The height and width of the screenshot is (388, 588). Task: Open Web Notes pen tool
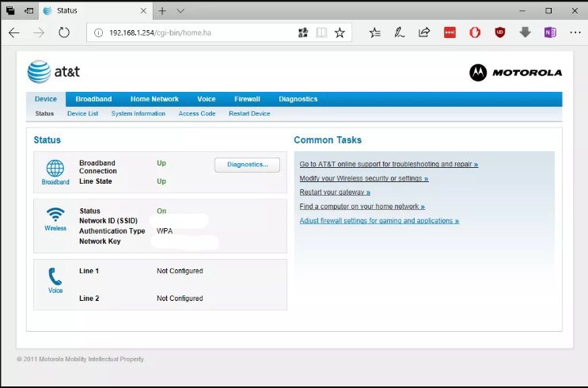400,33
